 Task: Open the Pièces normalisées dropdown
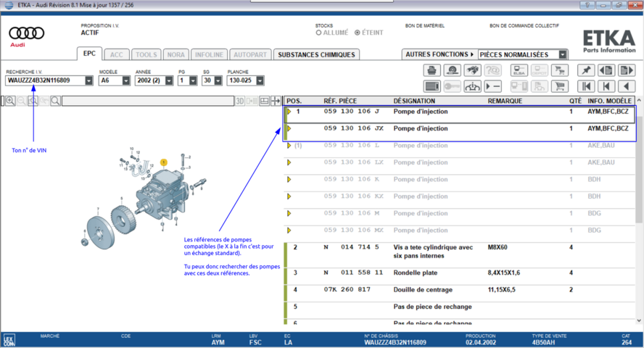[563, 54]
